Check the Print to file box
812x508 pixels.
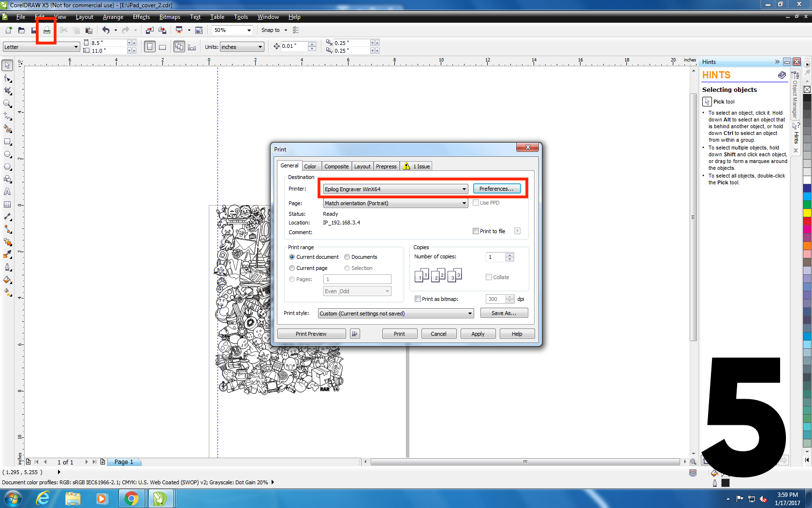tap(476, 231)
